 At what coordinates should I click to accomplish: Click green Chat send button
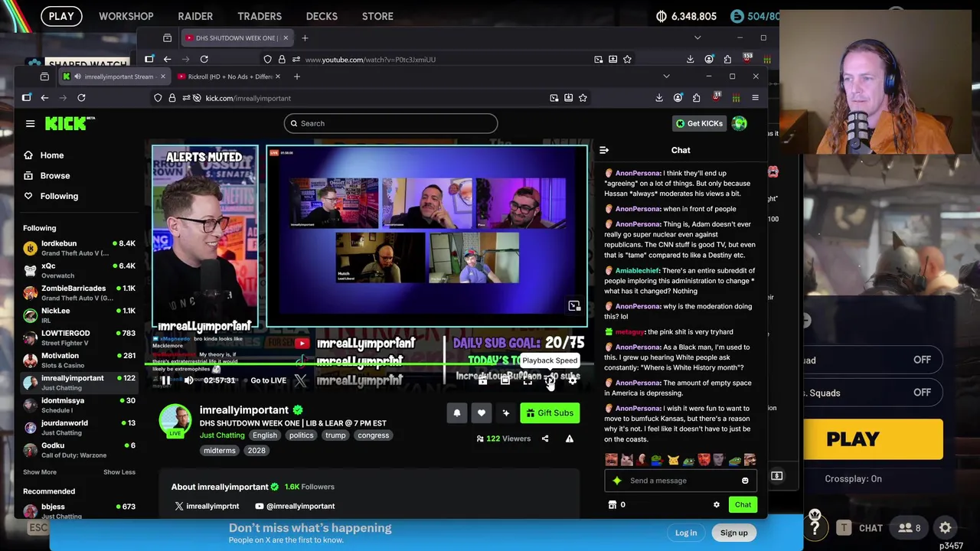743,505
